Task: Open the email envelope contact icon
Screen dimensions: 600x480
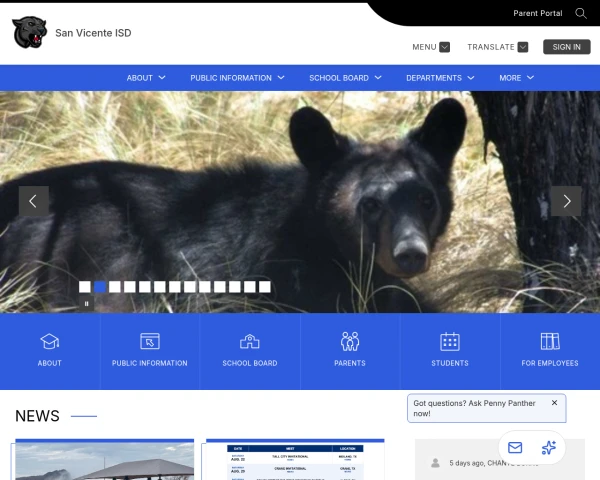Action: pos(515,447)
